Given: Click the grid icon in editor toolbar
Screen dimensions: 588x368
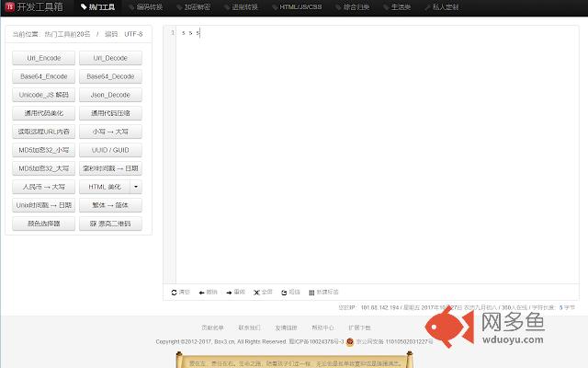Looking at the screenshot, I should (x=313, y=292).
